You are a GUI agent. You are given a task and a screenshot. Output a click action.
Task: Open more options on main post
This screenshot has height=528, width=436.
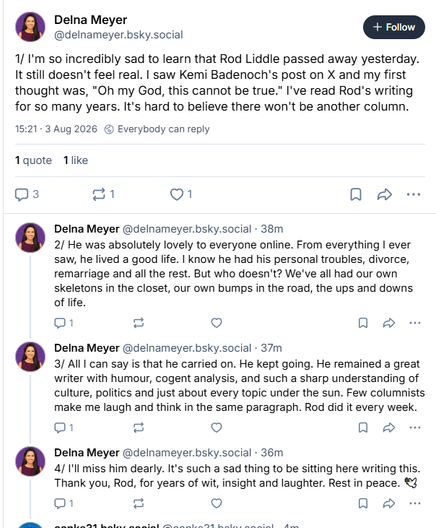413,194
